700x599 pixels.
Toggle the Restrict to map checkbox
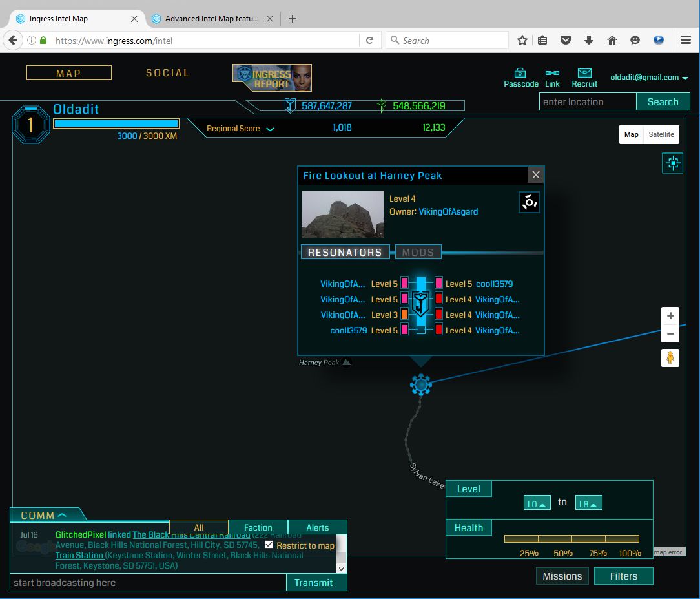269,545
